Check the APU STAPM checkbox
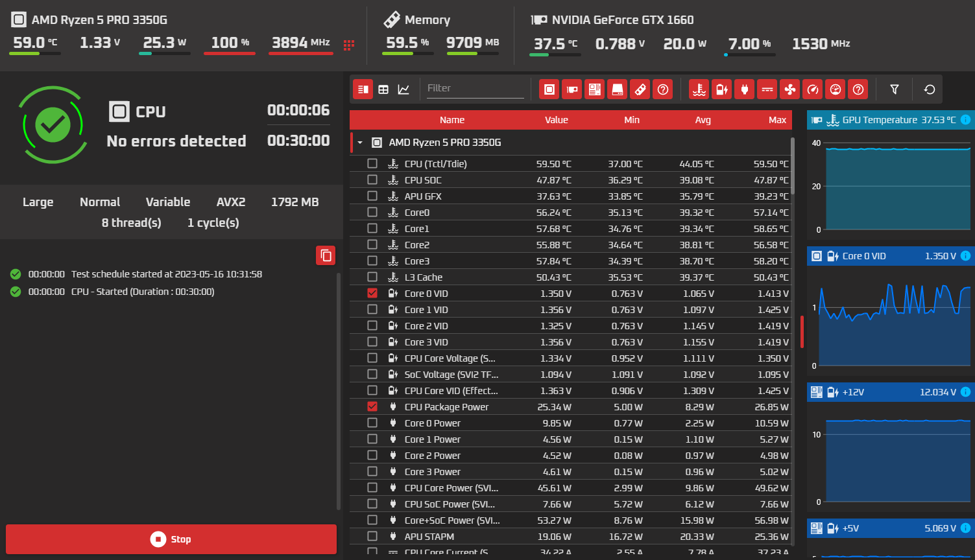This screenshot has width=975, height=560. click(x=372, y=536)
